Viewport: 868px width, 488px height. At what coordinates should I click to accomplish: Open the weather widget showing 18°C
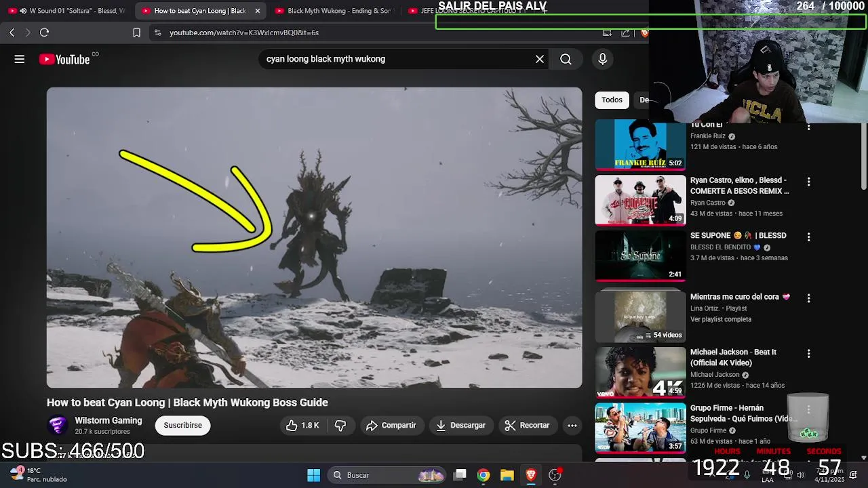click(x=39, y=474)
